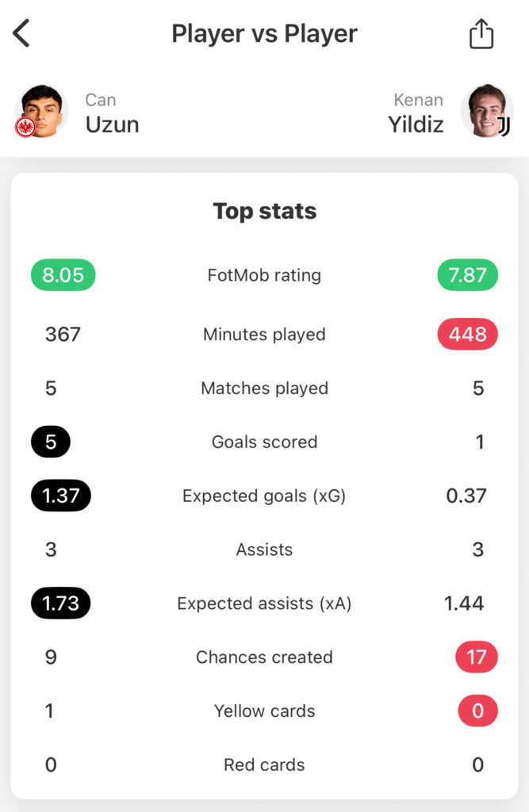The width and height of the screenshot is (529, 812).
Task: Tap the back arrow icon
Action: click(x=21, y=33)
